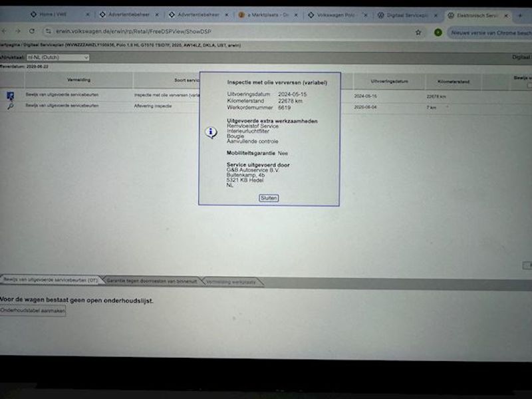Click the Sluiten button in the dialog
Image resolution: width=532 pixels, height=399 pixels.
pyautogui.click(x=269, y=198)
